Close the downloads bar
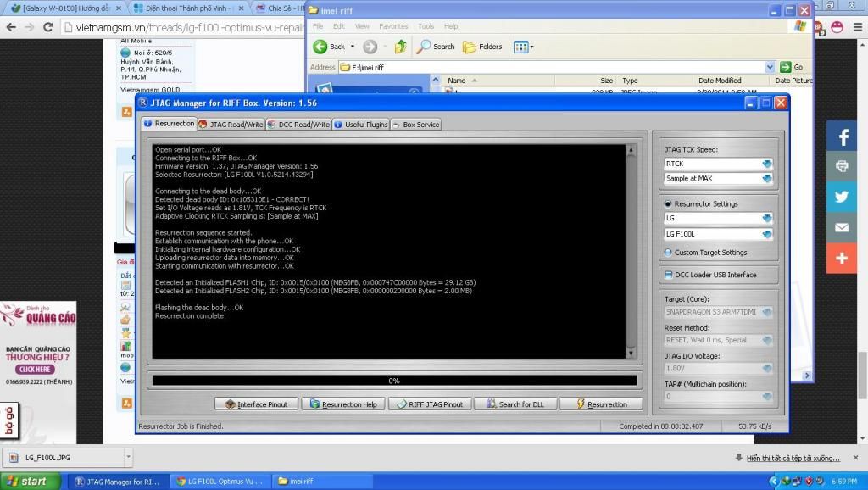Screen dimensions: 868x490 (855, 458)
